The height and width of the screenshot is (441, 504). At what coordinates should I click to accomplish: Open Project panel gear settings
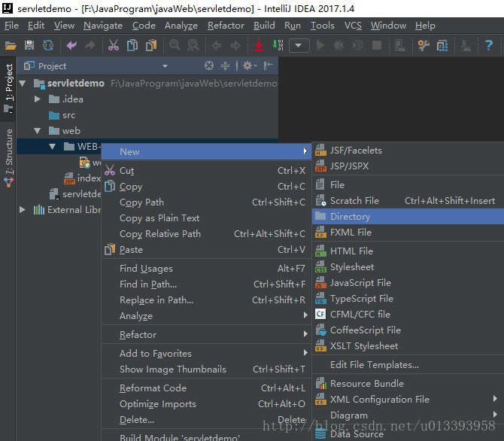click(x=250, y=65)
